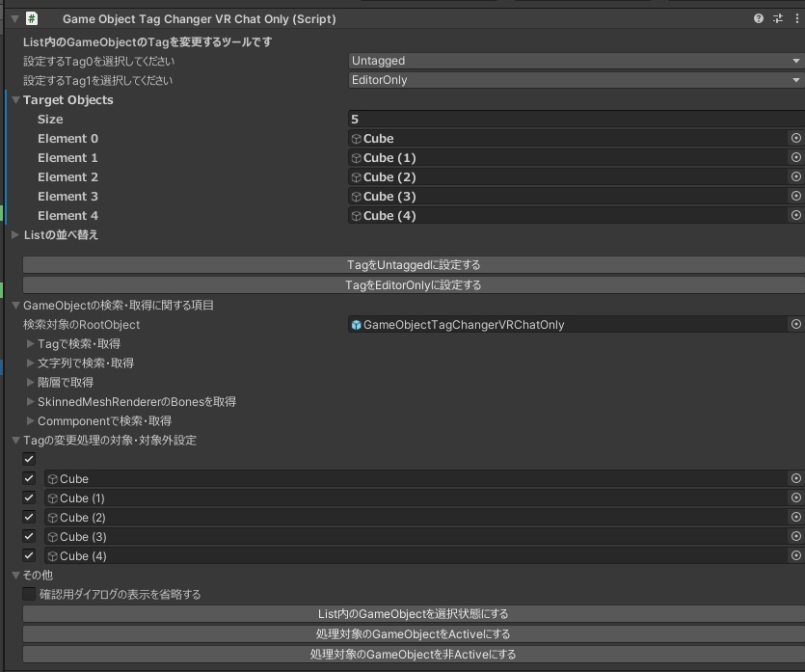Click the Element 2 label
The image size is (805, 672).
point(67,177)
